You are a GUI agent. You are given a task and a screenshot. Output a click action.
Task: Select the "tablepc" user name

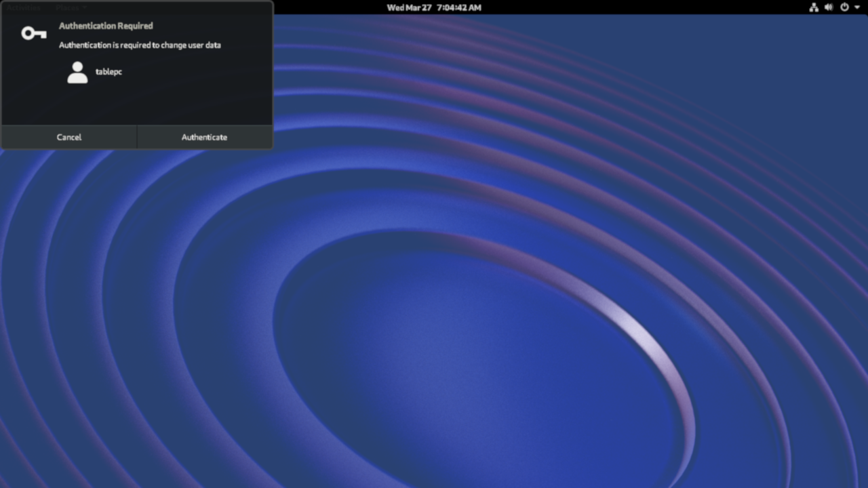click(108, 72)
